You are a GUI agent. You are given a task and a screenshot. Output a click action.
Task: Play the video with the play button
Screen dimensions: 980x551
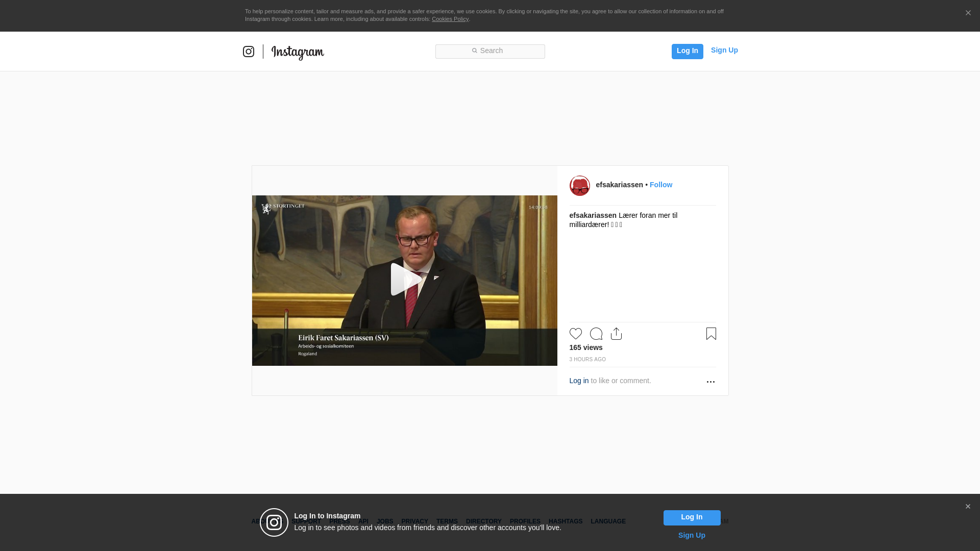pyautogui.click(x=406, y=280)
